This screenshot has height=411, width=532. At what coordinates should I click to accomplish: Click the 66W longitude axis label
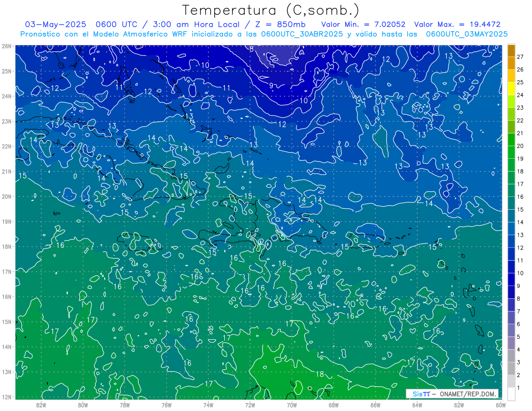pos(376,405)
